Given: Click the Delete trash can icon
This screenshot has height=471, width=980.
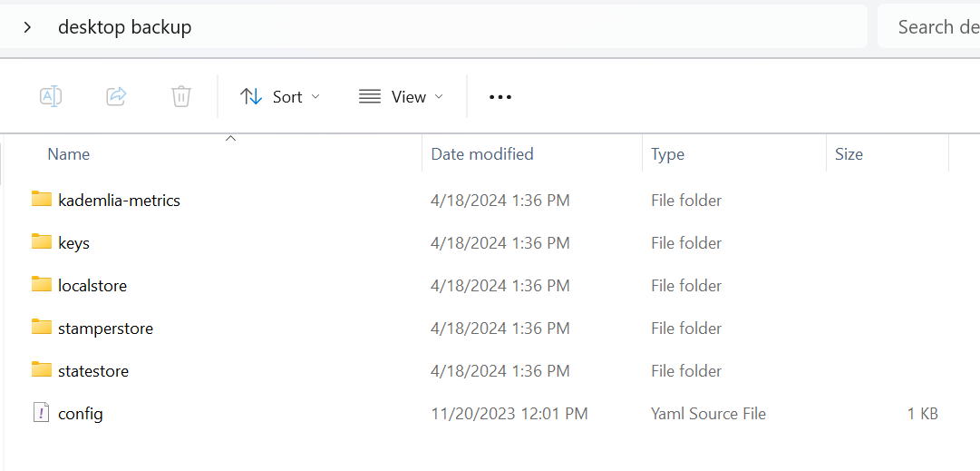Looking at the screenshot, I should tap(181, 96).
